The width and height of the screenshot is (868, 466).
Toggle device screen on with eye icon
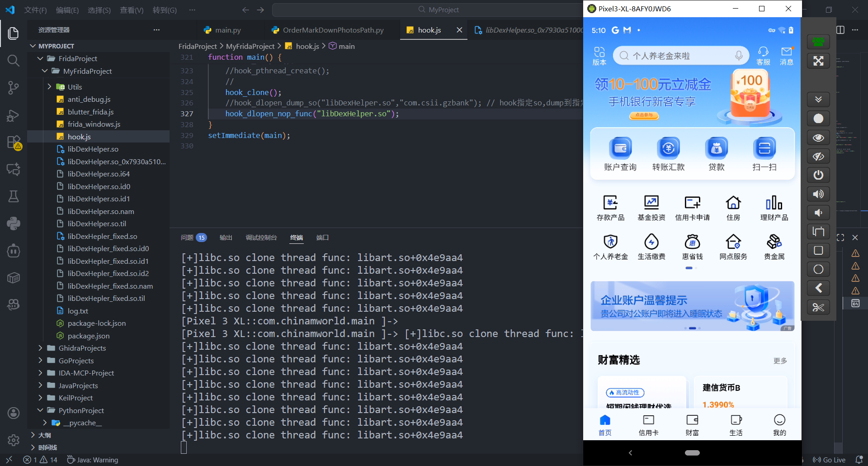pyautogui.click(x=818, y=138)
